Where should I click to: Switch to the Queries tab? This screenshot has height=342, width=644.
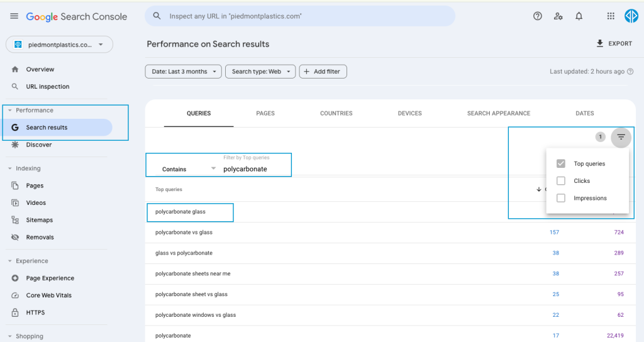pyautogui.click(x=199, y=113)
